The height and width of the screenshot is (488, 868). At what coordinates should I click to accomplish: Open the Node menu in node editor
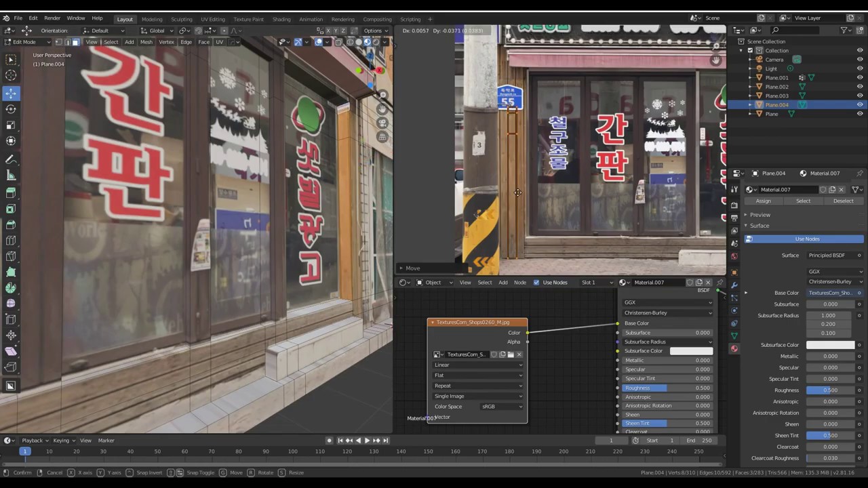point(520,283)
